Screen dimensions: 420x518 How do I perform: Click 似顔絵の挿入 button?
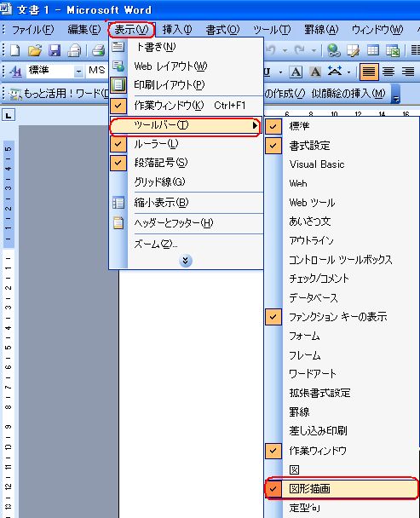(348, 94)
